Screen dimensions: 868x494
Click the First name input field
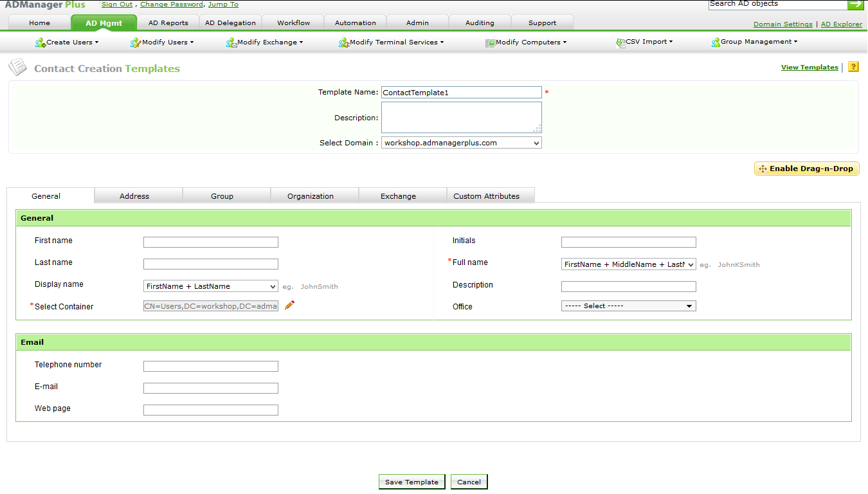click(x=211, y=242)
